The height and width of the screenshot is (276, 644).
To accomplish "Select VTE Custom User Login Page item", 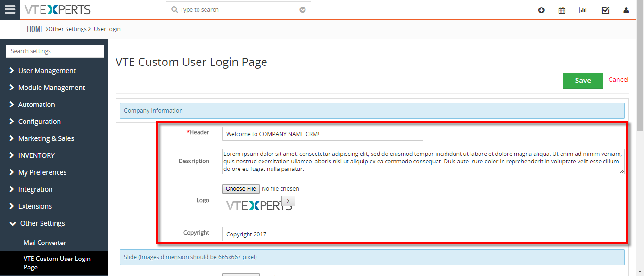I will click(54, 263).
